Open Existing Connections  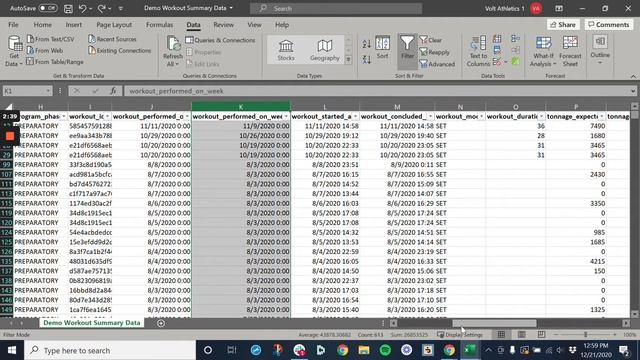coord(120,51)
